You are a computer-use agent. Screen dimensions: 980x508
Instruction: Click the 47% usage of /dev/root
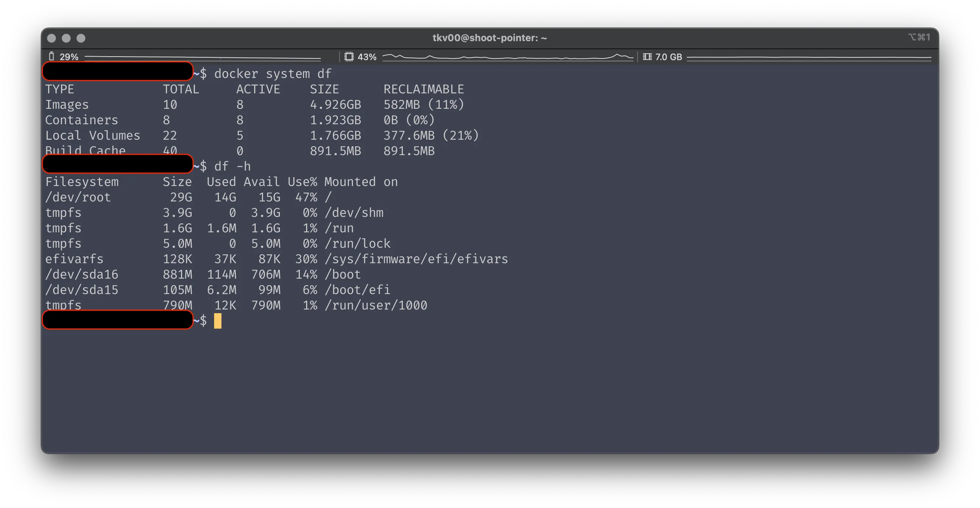pos(306,197)
